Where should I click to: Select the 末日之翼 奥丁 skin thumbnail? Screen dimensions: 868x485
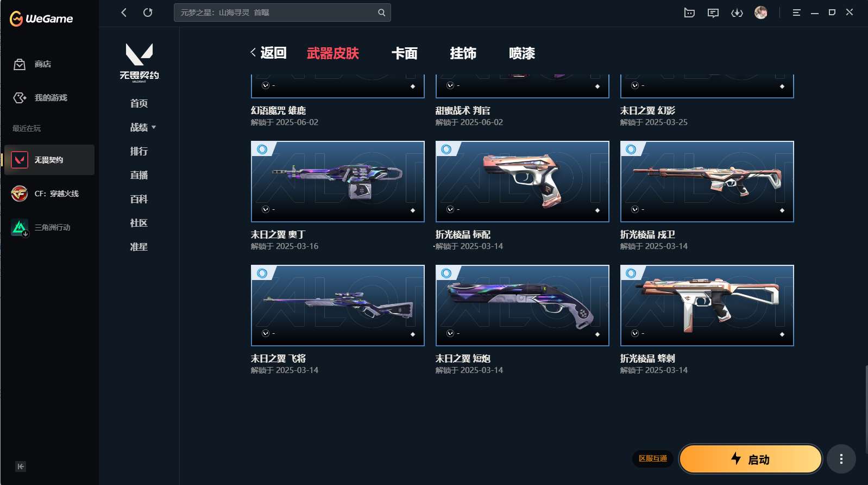[338, 182]
